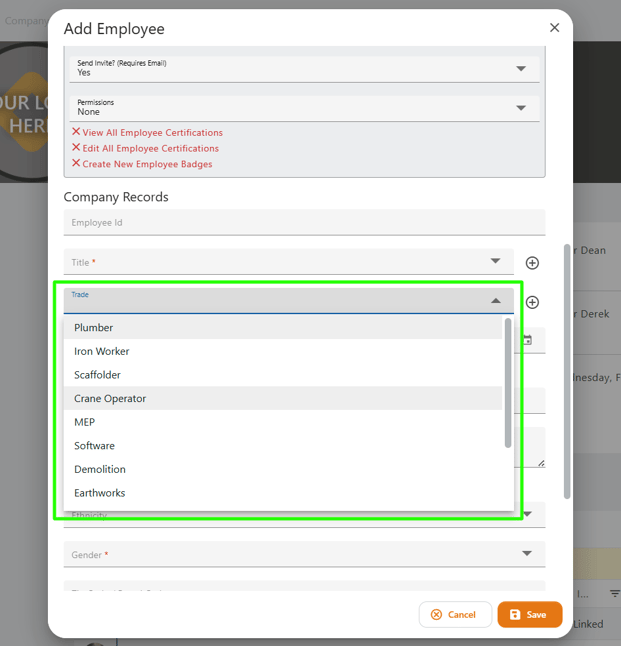Click the Employee Id input field
This screenshot has width=621, height=646.
(304, 223)
